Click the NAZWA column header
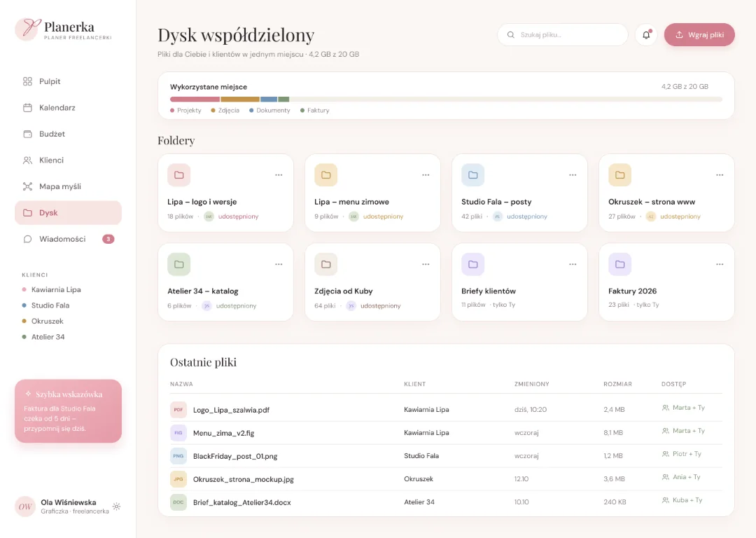 (x=181, y=384)
